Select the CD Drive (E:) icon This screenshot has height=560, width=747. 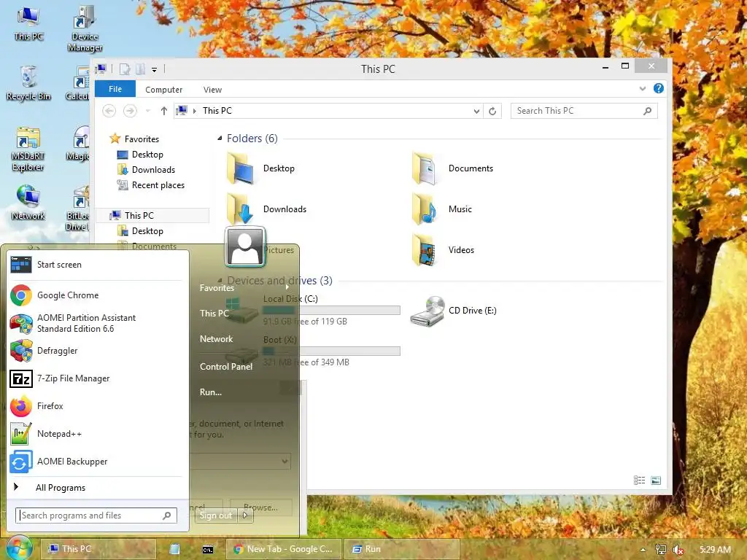point(427,311)
